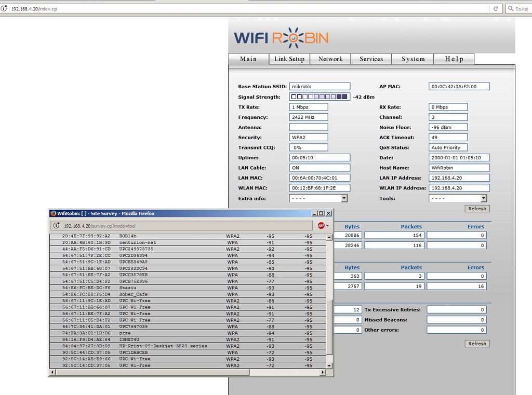Click the WIFI ROBIN logo
Image resolution: width=532 pixels, height=395 pixels.
(x=281, y=38)
